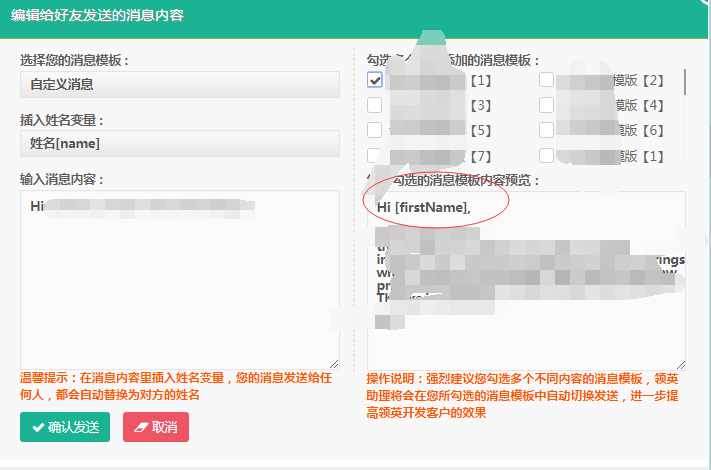This screenshot has width=711, height=470.
Task: Click the 编辑给好友发送的消息内容 dialog title
Action: click(x=97, y=15)
